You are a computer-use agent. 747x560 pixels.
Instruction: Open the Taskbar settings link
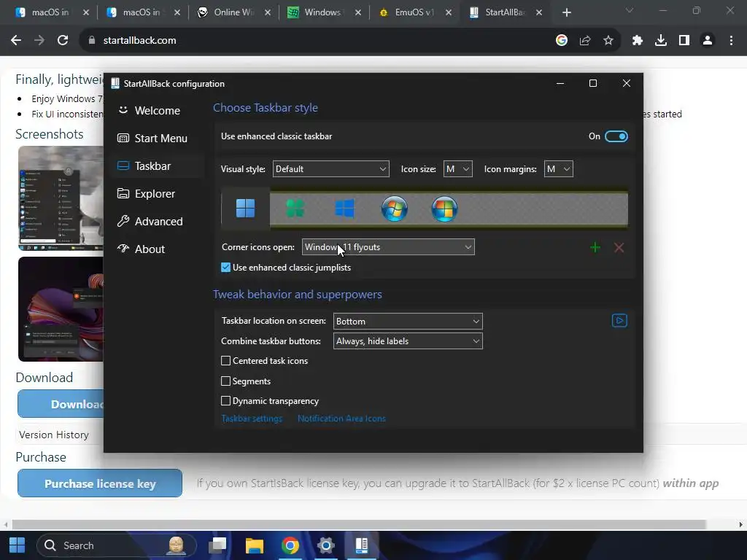coord(252,419)
